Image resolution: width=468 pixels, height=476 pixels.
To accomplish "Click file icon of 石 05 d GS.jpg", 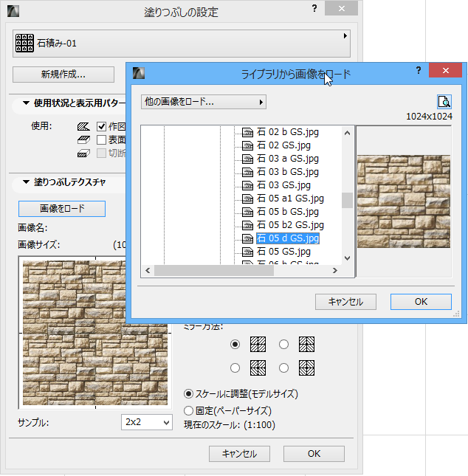I will pyautogui.click(x=247, y=238).
